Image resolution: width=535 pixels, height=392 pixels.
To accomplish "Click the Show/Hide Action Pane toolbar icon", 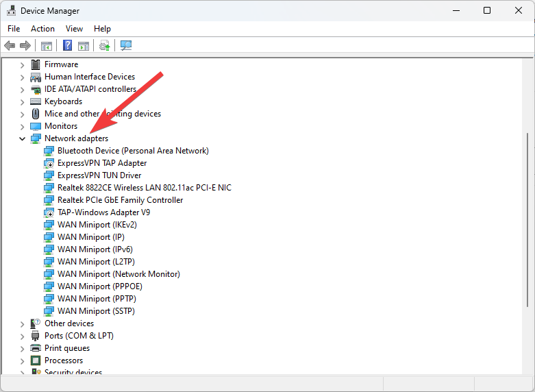I will pos(84,46).
